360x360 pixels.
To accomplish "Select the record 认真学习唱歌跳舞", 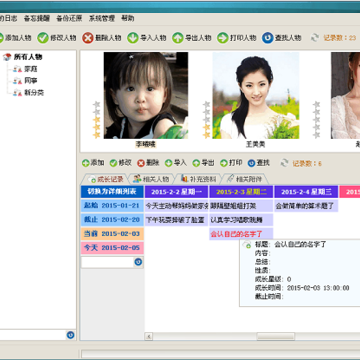I will (x=241, y=220).
